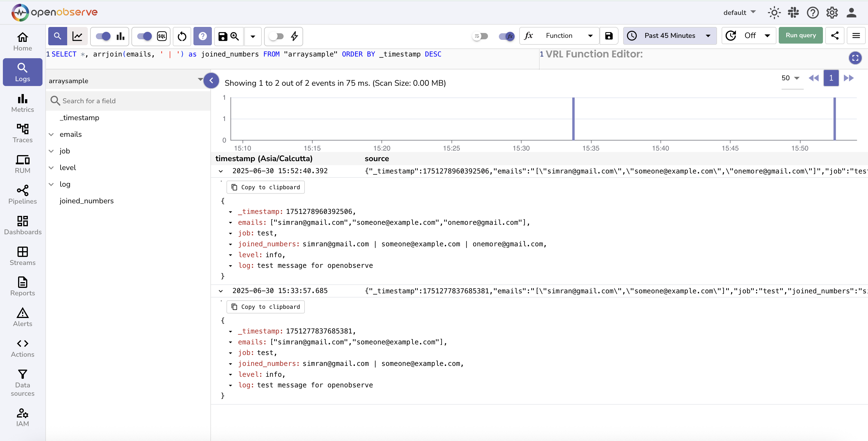Open the Past 45 Minutes time dropdown
The width and height of the screenshot is (868, 441).
click(x=670, y=36)
